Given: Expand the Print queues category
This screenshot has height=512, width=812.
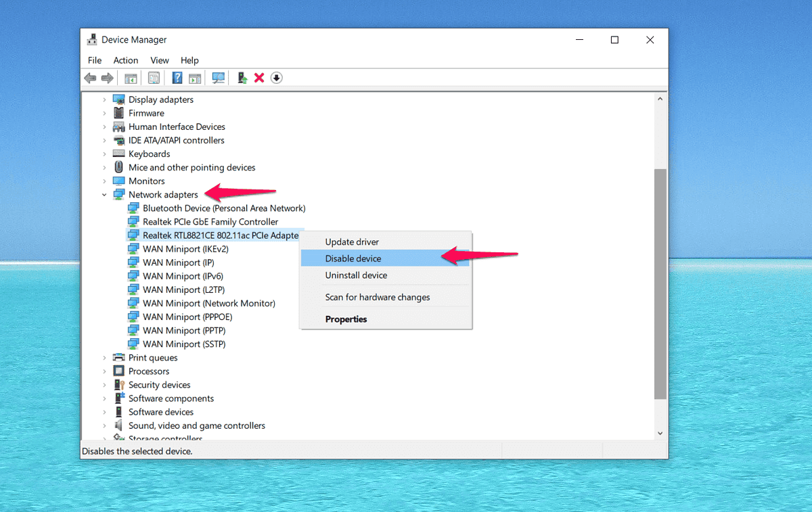Looking at the screenshot, I should pyautogui.click(x=104, y=357).
